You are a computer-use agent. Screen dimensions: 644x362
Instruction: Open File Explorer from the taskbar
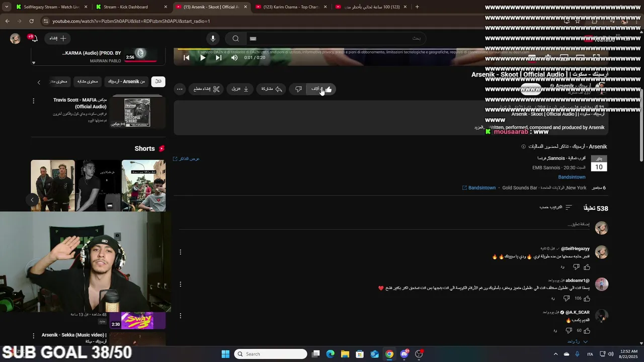point(345,354)
